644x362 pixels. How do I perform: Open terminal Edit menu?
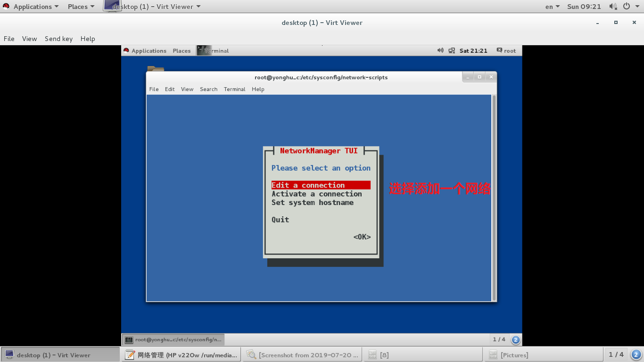[x=170, y=89]
